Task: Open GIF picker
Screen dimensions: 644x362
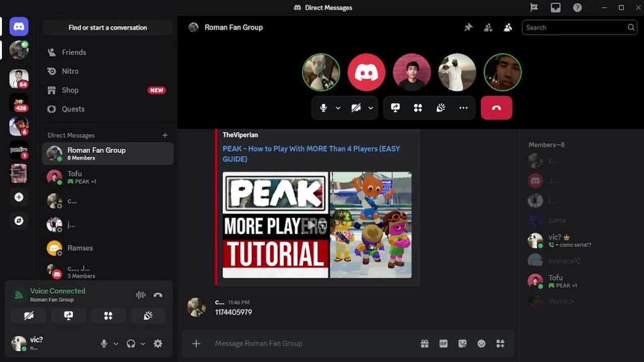Action: click(443, 343)
